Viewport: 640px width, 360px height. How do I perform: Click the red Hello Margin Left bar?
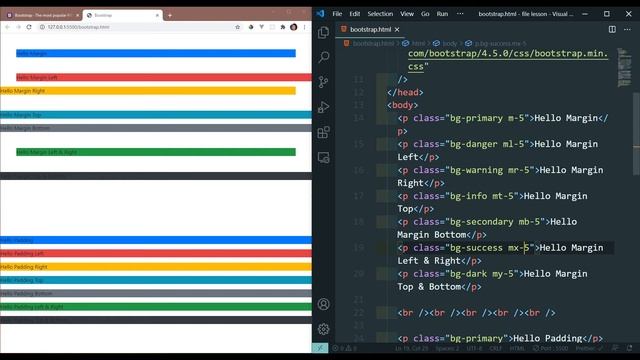pos(164,77)
